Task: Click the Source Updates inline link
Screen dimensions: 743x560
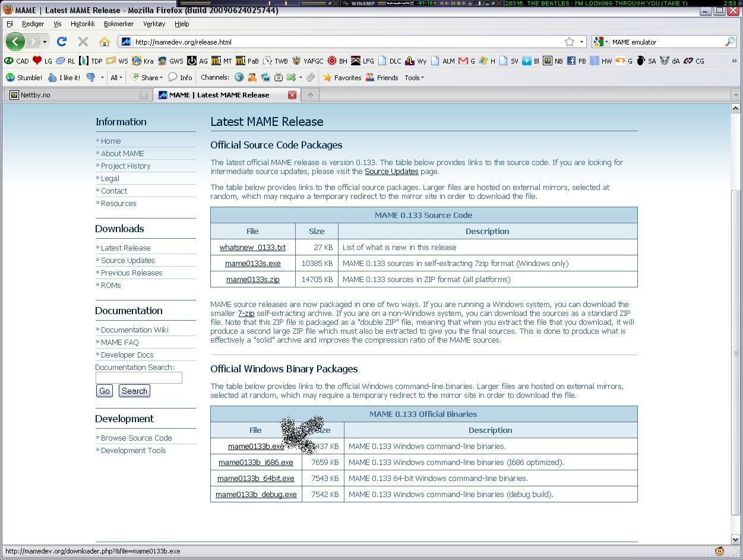Action: (x=391, y=171)
